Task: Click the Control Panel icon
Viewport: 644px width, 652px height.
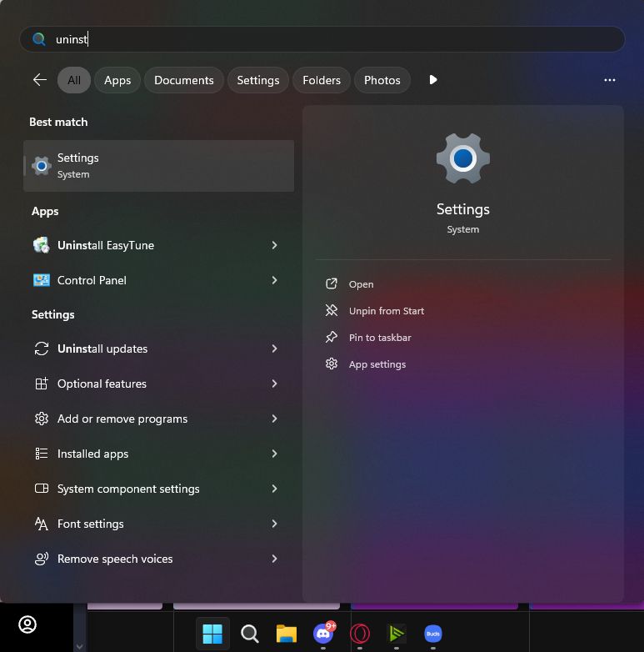Action: (41, 280)
